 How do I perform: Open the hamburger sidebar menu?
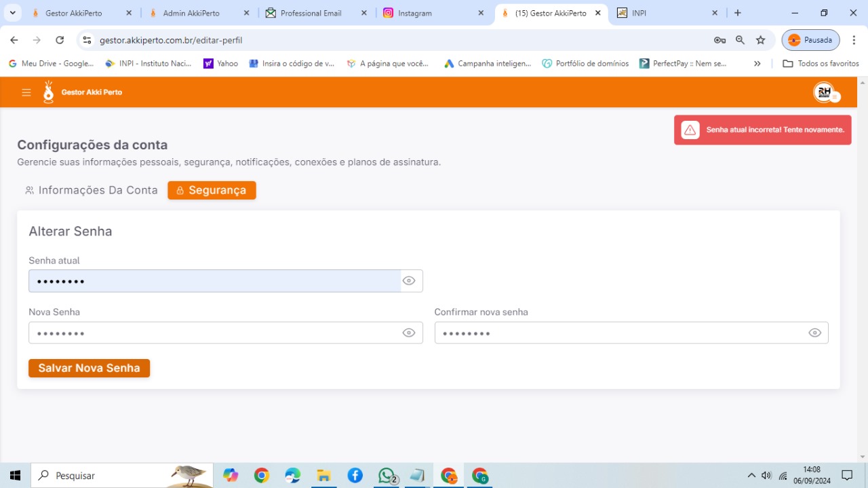[26, 93]
